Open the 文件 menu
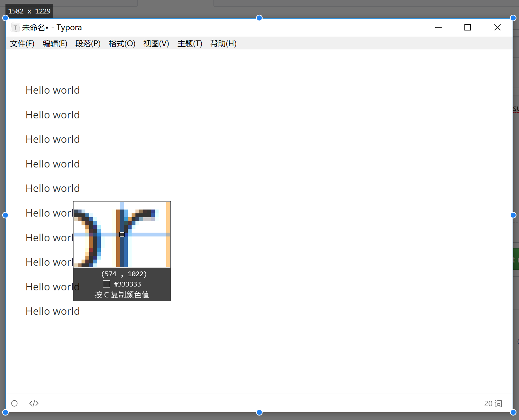Viewport: 519px width, 420px height. [x=22, y=44]
